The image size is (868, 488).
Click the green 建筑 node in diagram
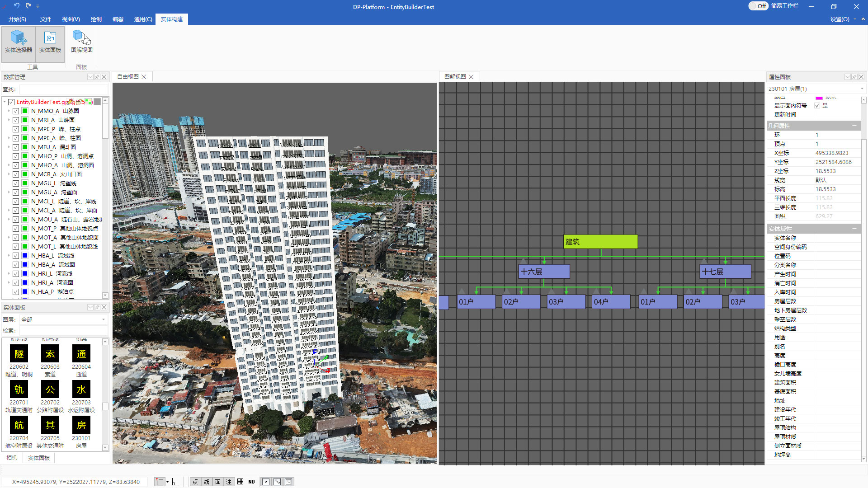coord(600,242)
